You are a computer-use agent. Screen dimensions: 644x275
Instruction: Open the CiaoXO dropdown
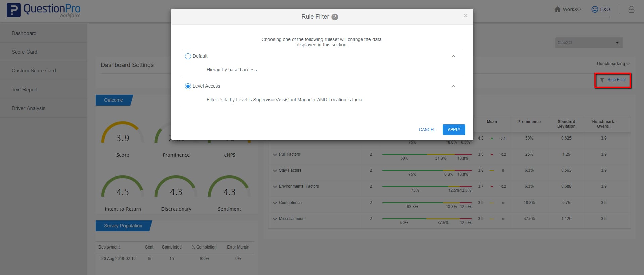pos(589,43)
